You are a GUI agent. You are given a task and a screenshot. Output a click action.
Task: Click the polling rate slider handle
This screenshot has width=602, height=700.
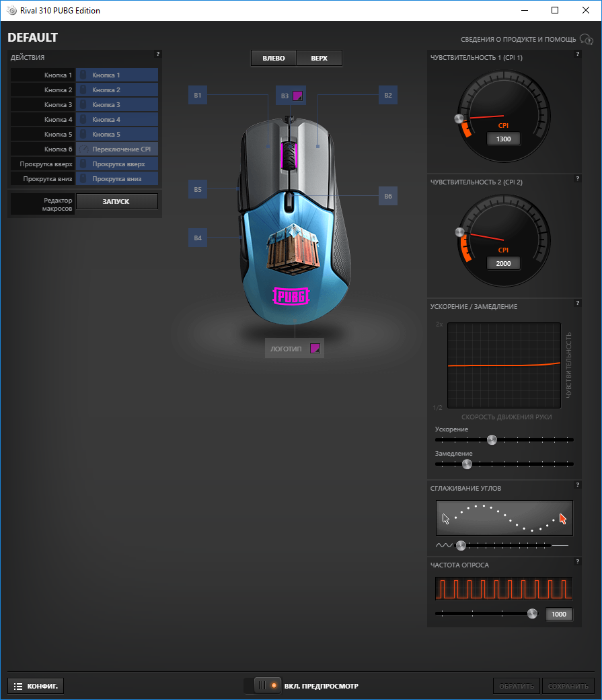(x=532, y=613)
